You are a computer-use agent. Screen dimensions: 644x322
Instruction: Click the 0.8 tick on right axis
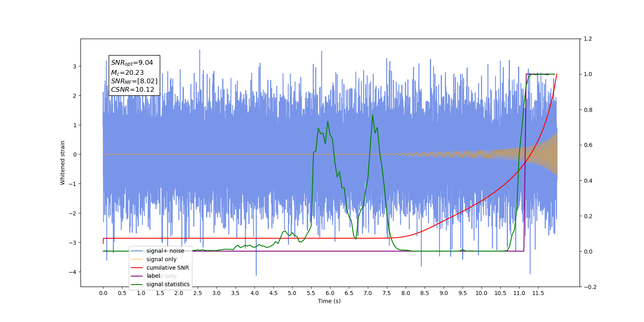[588, 110]
